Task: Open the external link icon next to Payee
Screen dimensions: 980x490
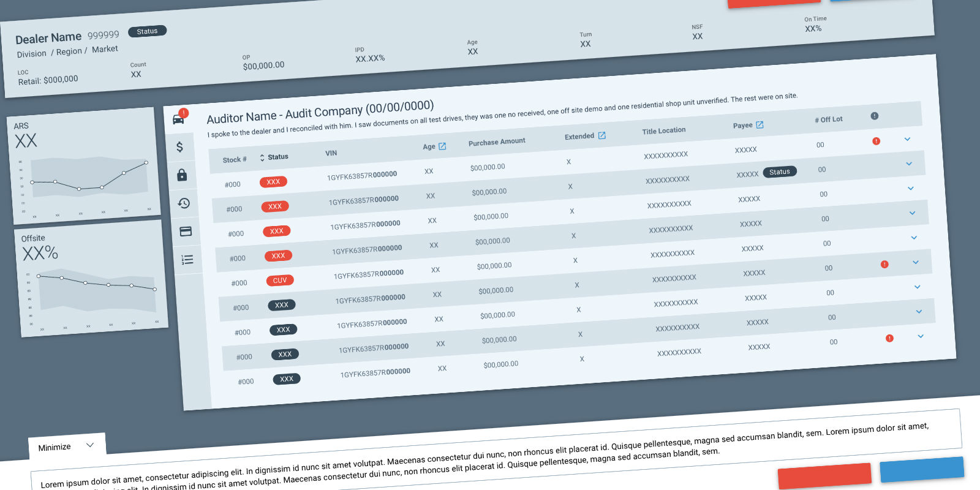Action: click(x=759, y=125)
